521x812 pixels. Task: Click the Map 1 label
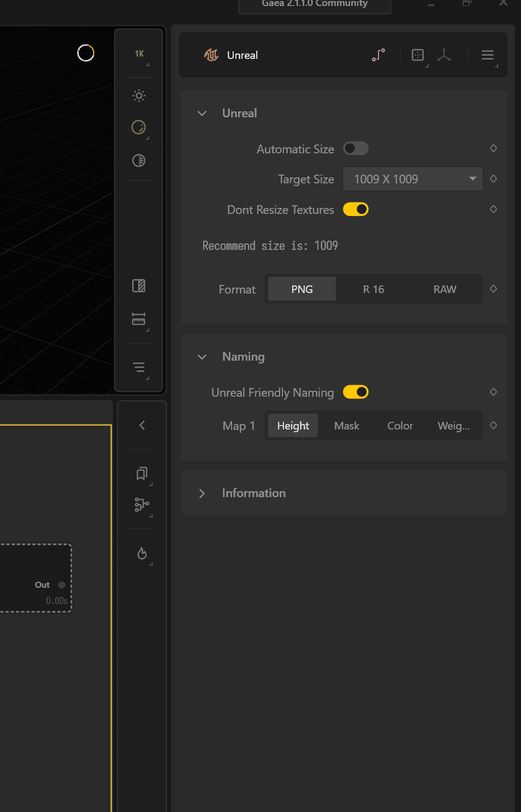point(239,426)
